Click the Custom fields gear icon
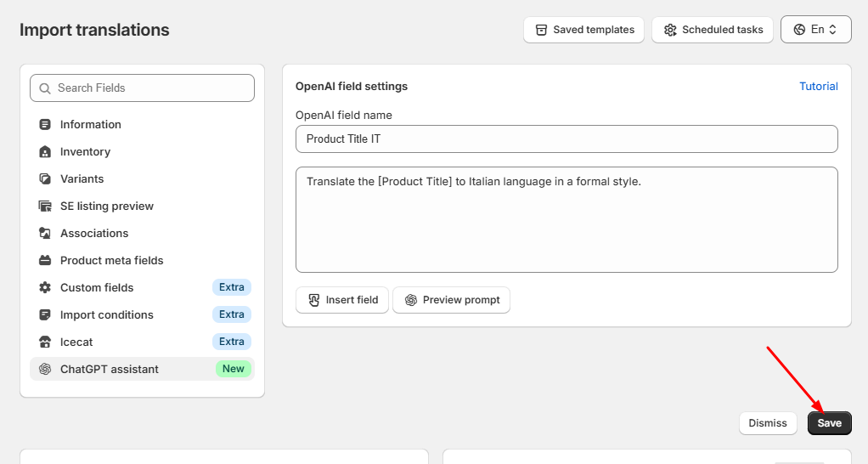Screen dimensions: 868x464 pos(45,287)
